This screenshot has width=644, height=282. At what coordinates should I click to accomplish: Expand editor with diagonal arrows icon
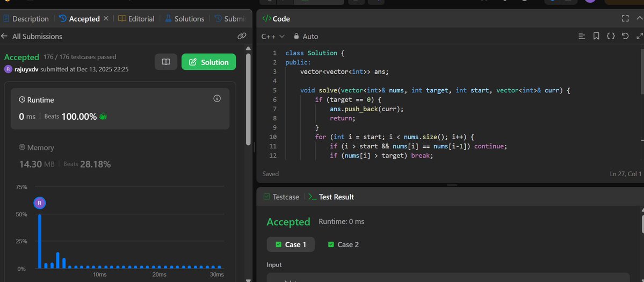(640, 36)
